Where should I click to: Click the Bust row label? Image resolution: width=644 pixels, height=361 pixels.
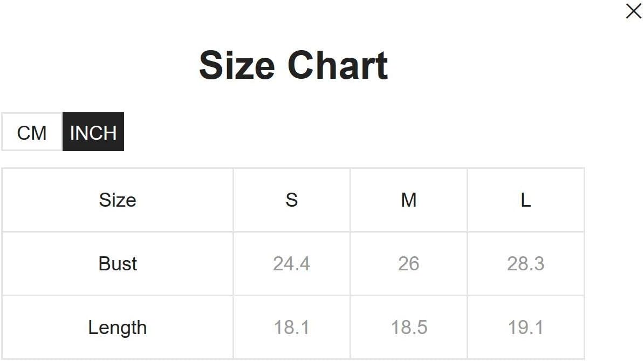[118, 264]
